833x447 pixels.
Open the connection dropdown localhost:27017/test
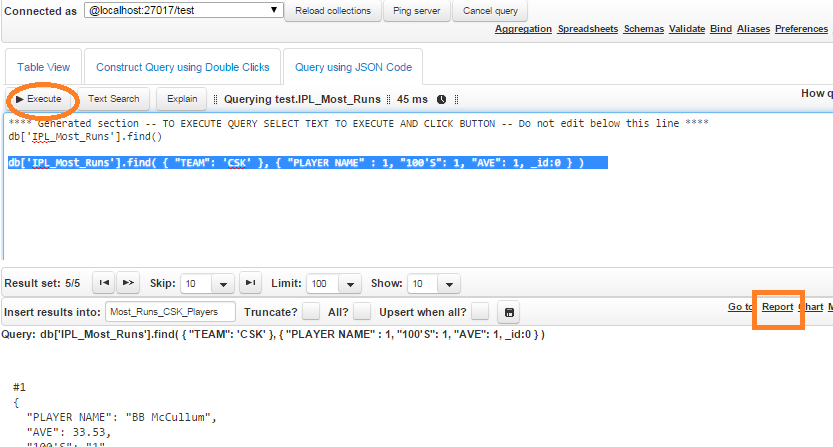pyautogui.click(x=181, y=11)
